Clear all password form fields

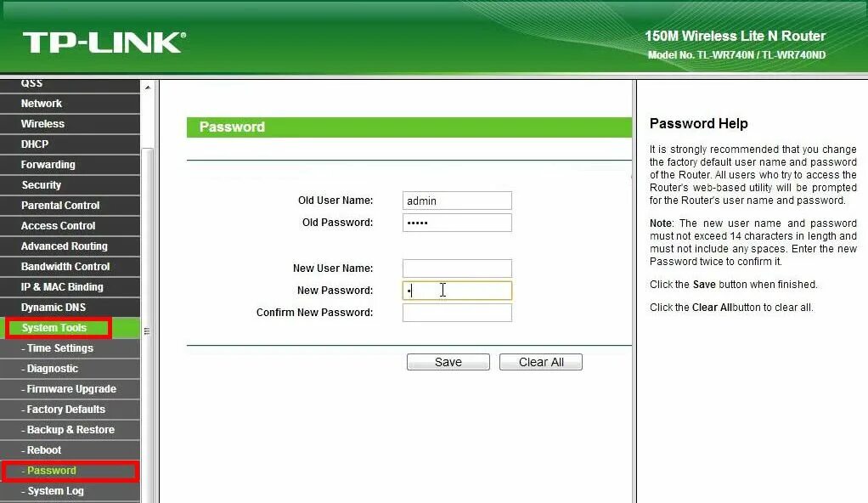540,361
